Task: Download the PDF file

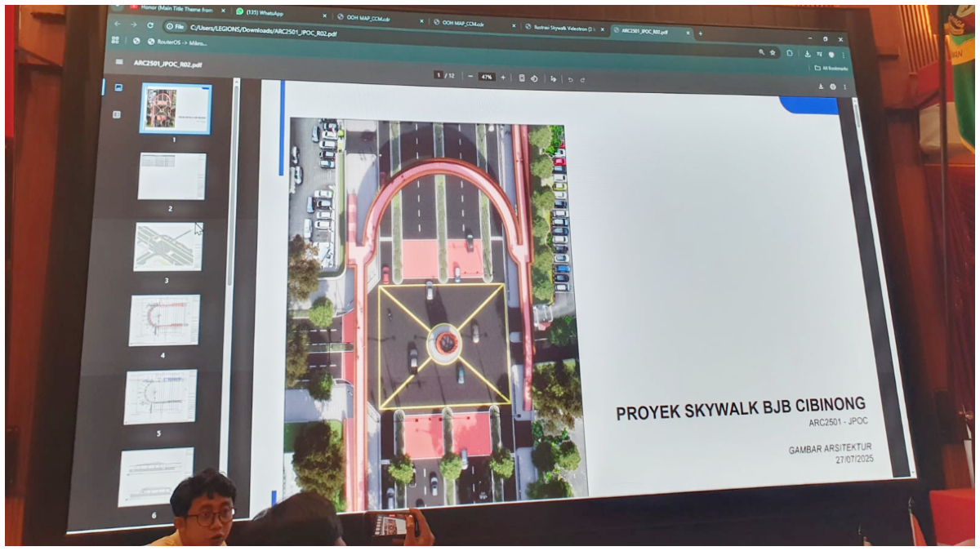Action: [821, 86]
